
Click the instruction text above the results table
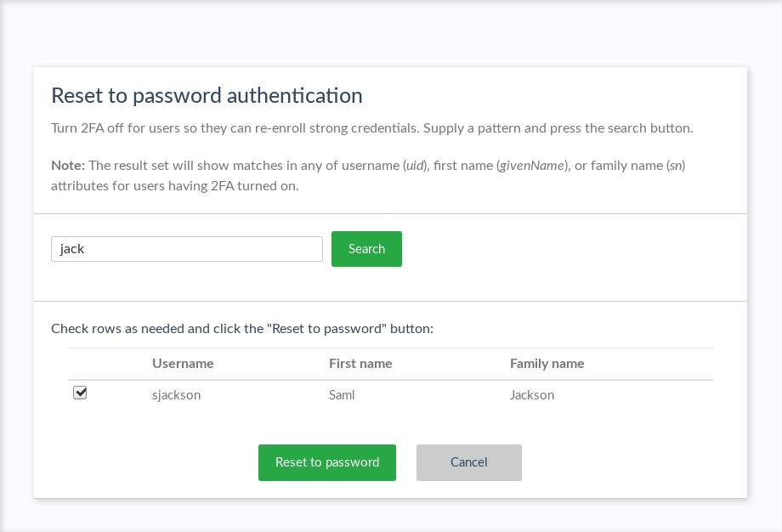[x=242, y=328]
